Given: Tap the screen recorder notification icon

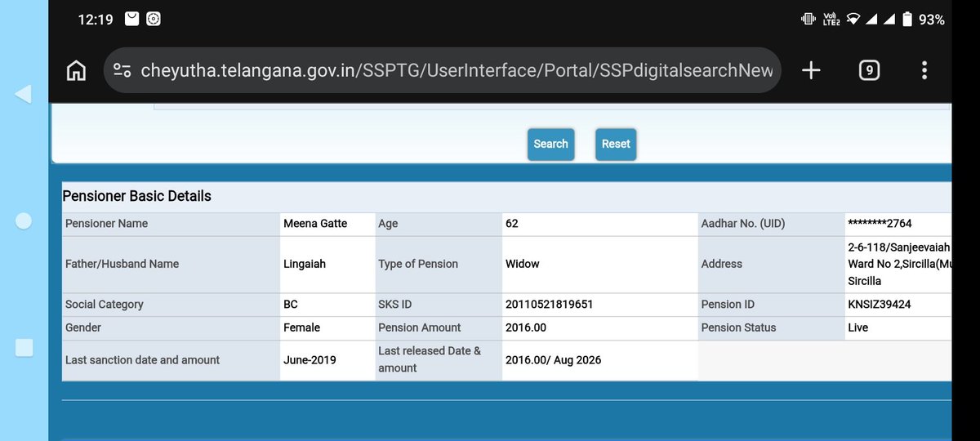Looking at the screenshot, I should pos(154,19).
